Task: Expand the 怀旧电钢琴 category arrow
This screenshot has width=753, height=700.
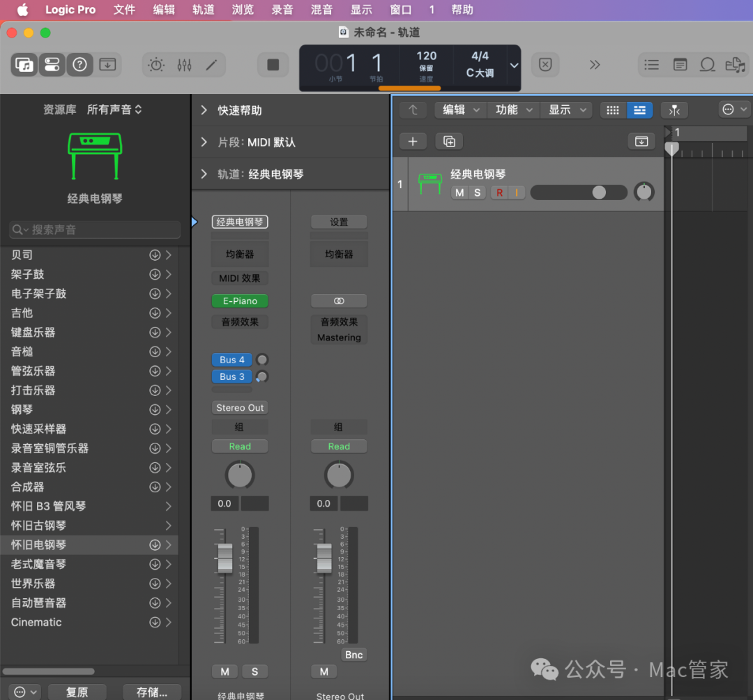Action: (169, 545)
